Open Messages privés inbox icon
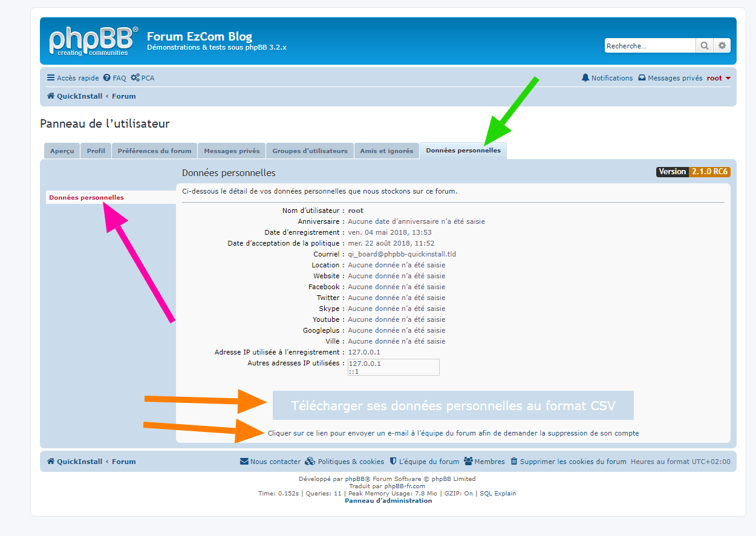 [642, 78]
